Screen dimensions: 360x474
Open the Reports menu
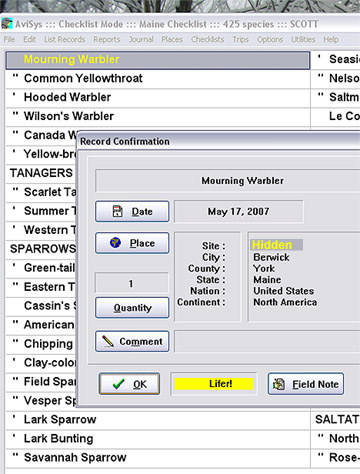coord(107,39)
